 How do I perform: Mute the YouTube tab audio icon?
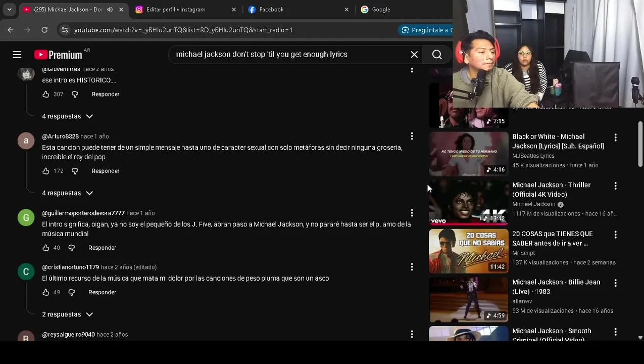coord(110,9)
